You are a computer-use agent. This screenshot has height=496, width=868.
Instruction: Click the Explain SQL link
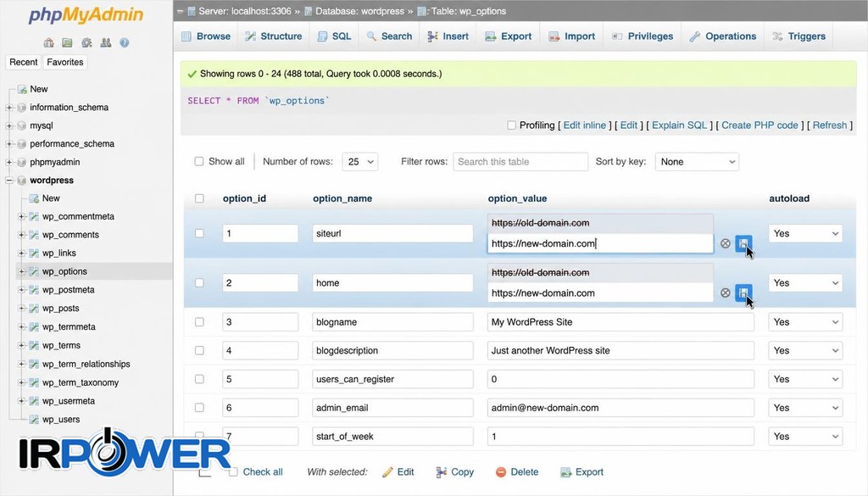(679, 125)
